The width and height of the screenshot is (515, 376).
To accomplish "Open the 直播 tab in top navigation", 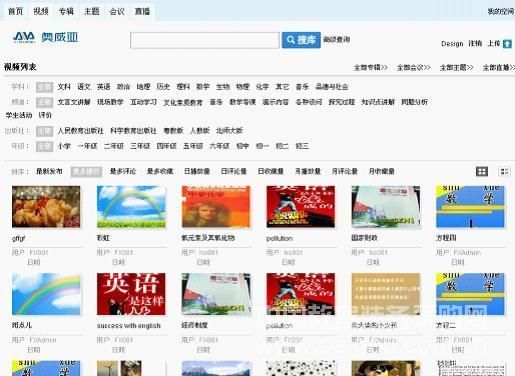I will tap(142, 11).
